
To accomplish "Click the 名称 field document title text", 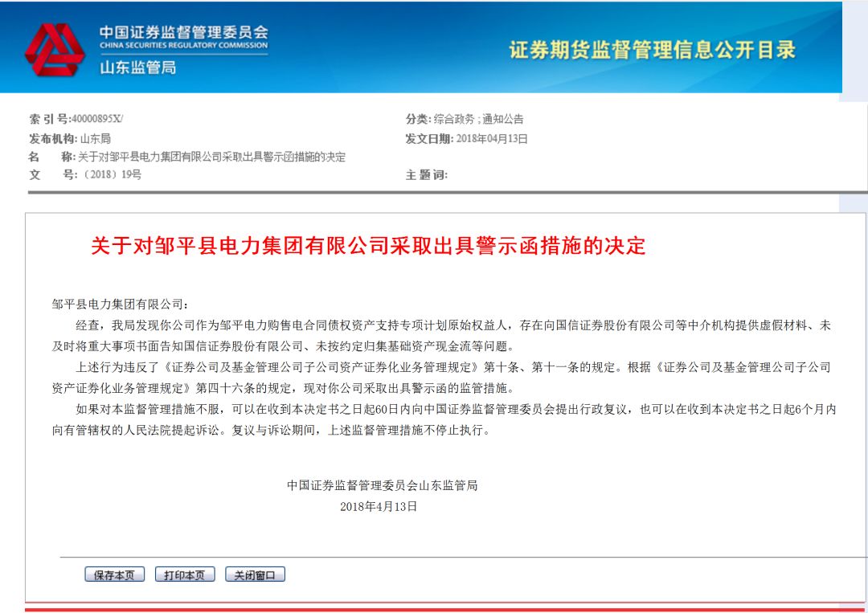I will tap(211, 157).
